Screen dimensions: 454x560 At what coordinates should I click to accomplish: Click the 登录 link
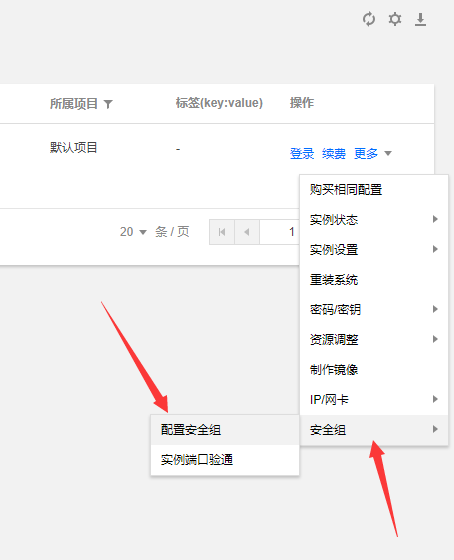(302, 154)
